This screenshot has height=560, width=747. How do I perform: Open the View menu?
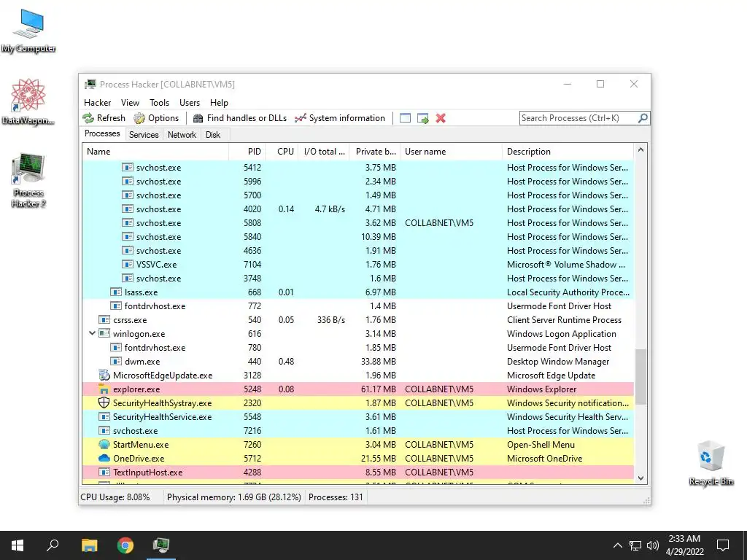[130, 102]
